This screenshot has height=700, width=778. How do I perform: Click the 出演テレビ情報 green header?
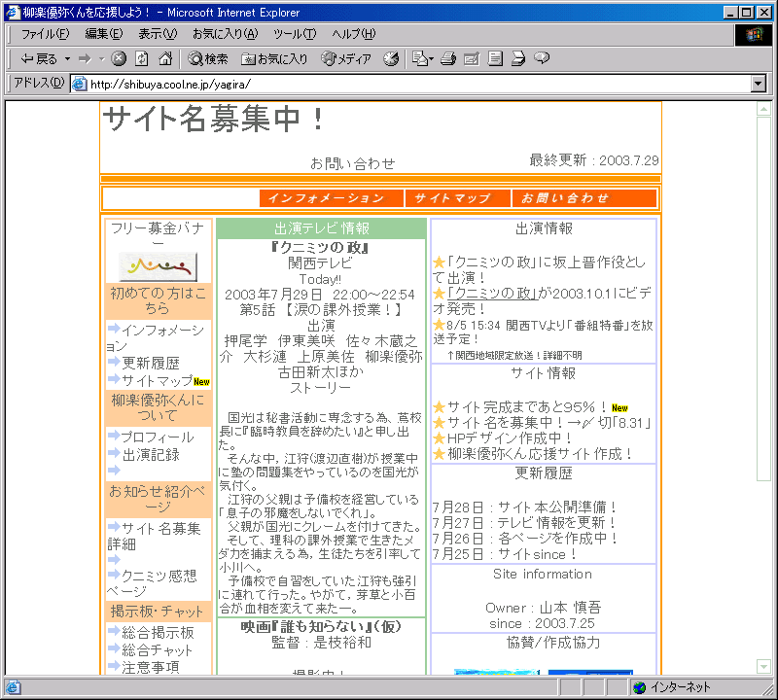click(x=322, y=228)
